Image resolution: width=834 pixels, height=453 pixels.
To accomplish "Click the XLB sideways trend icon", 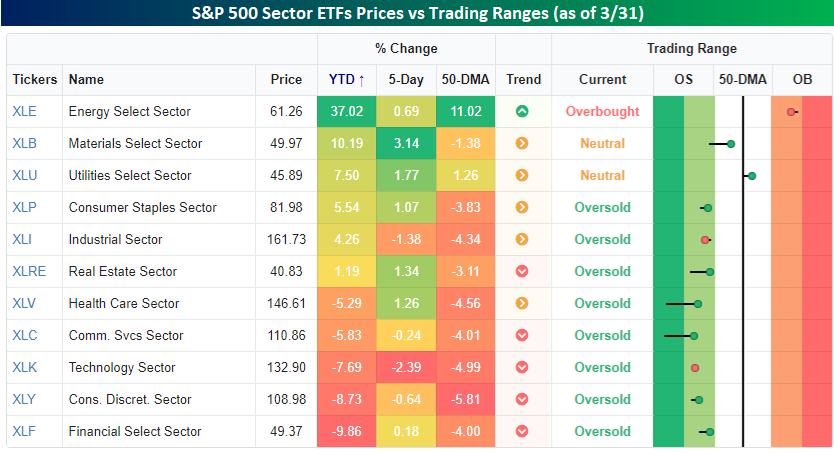I will [x=522, y=143].
